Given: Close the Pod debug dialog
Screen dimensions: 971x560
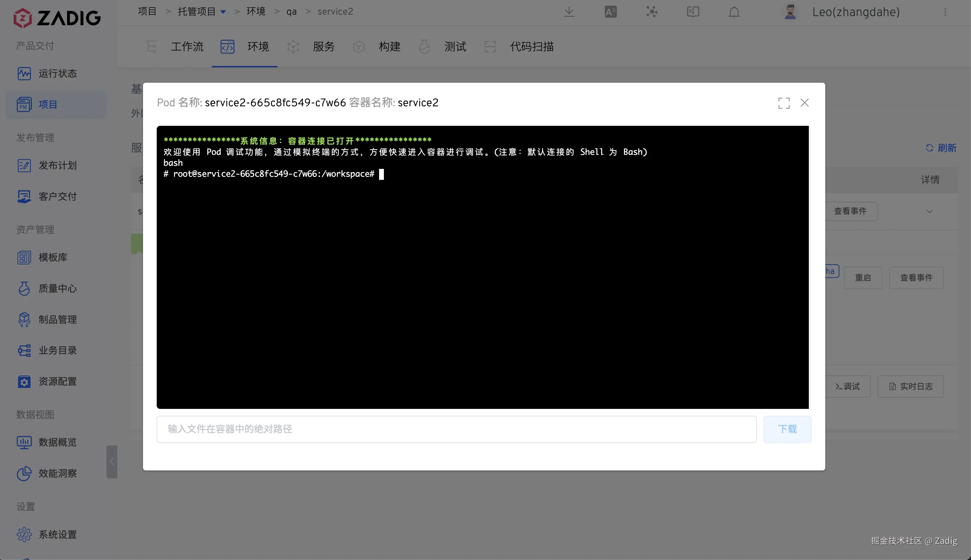Looking at the screenshot, I should click(x=804, y=103).
